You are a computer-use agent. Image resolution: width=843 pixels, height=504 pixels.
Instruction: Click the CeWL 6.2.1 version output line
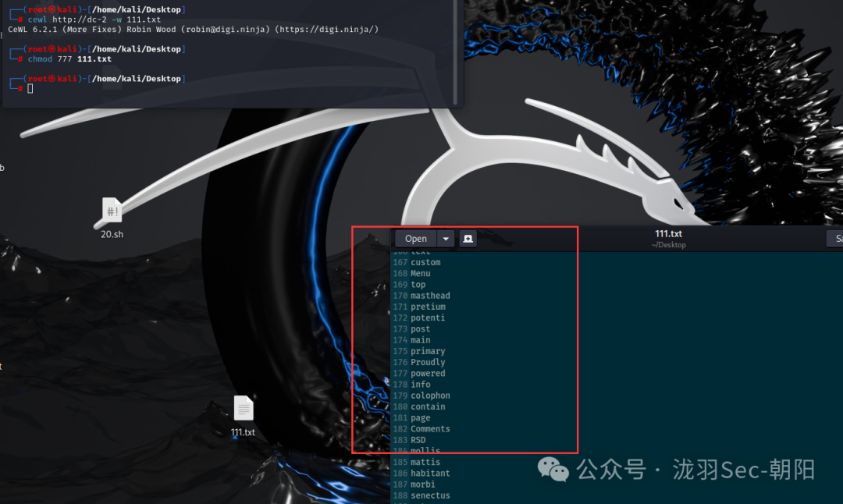click(x=193, y=29)
